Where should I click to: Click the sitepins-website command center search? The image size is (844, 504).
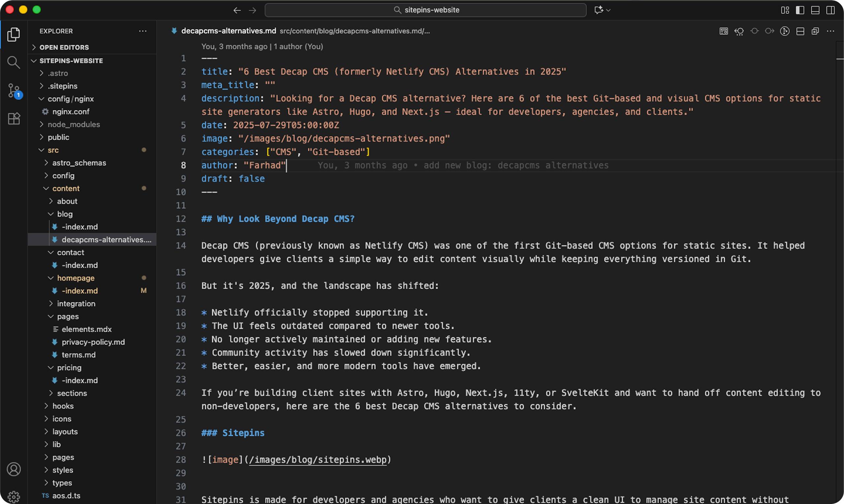(x=425, y=10)
